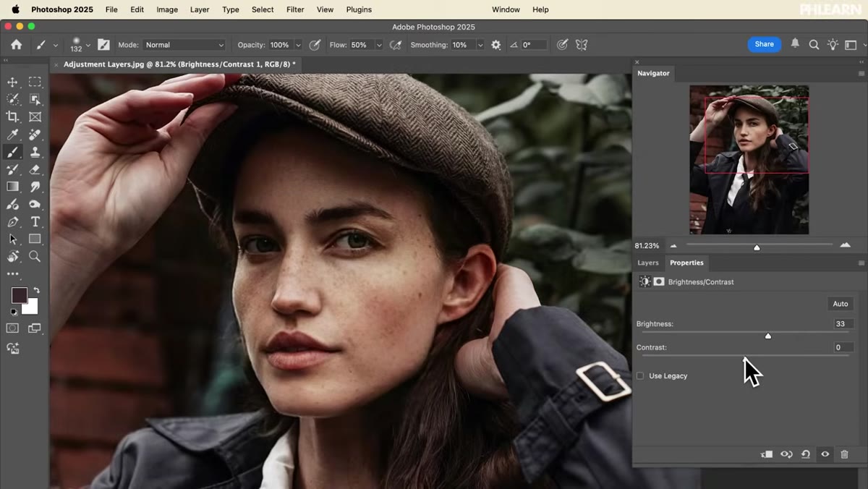Open the Edit Toolbar three-dots menu
Image resolution: width=868 pixels, height=489 pixels.
click(x=12, y=274)
